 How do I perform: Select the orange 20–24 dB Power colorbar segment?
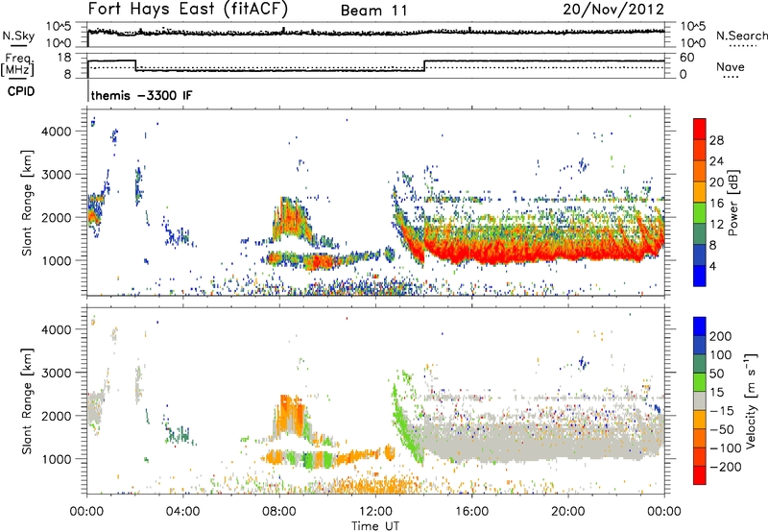point(700,172)
